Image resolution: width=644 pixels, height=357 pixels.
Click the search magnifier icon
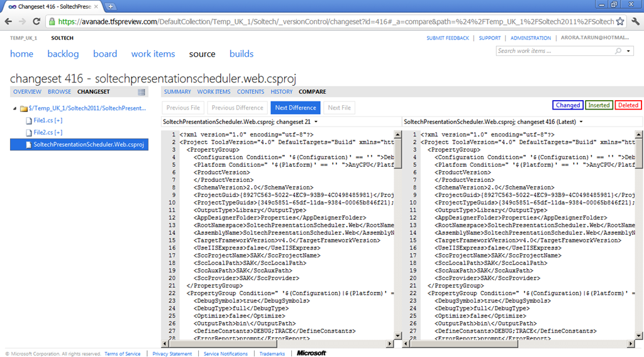[618, 51]
